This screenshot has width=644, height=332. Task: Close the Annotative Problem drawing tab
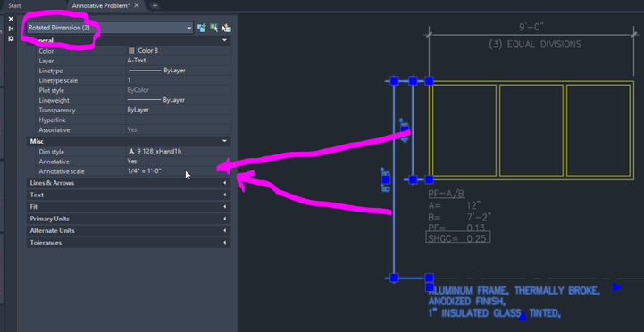pos(137,5)
